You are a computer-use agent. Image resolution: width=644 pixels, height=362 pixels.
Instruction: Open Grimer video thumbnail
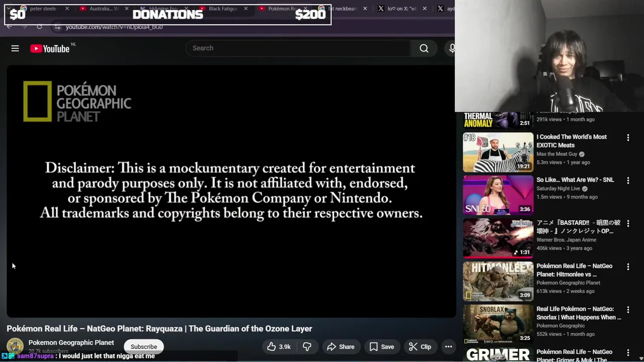point(498,354)
